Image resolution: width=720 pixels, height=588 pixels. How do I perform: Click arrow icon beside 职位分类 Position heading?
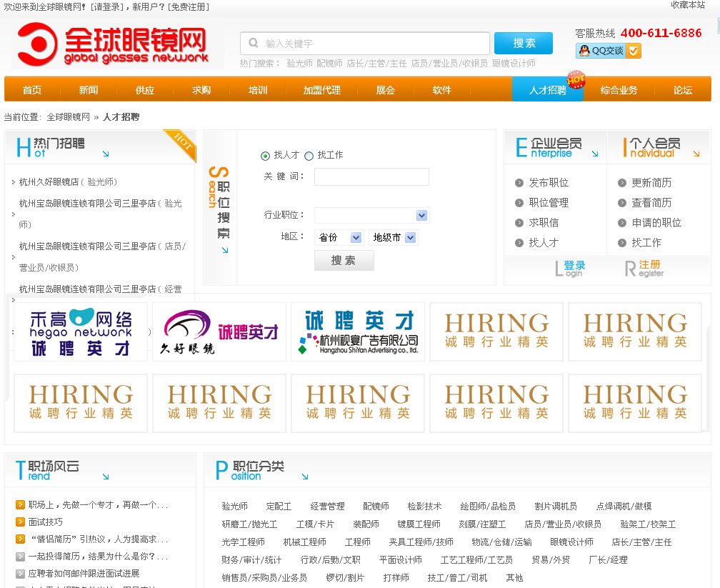305,477
